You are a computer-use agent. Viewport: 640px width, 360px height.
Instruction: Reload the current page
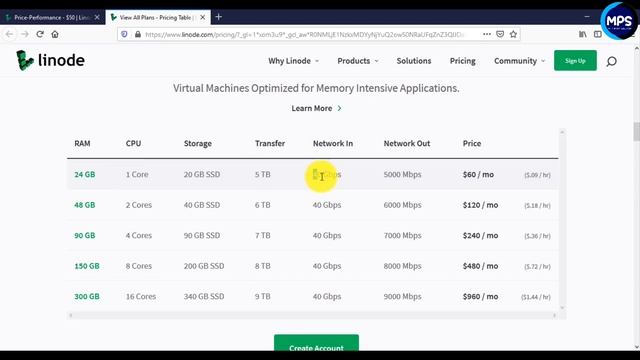pos(40,34)
